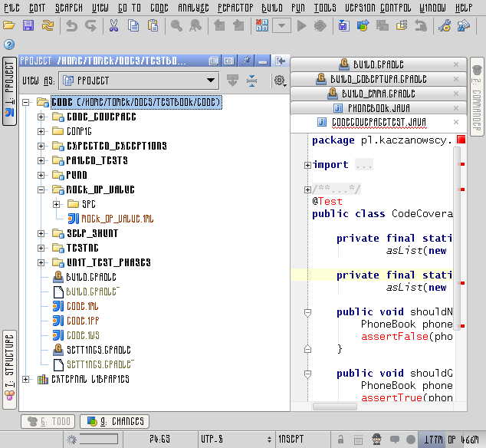The width and height of the screenshot is (486, 448).
Task: Click the Synchronize toolbar icon
Action: (x=48, y=25)
